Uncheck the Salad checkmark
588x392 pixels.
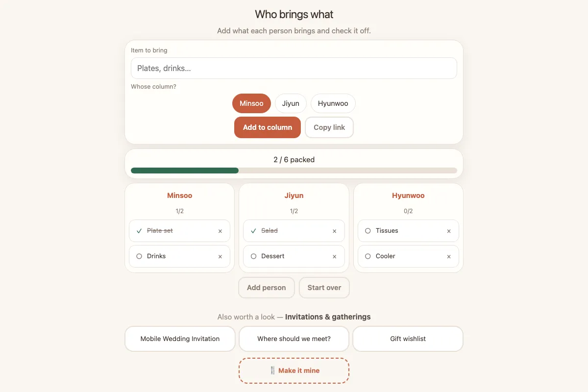click(x=253, y=231)
